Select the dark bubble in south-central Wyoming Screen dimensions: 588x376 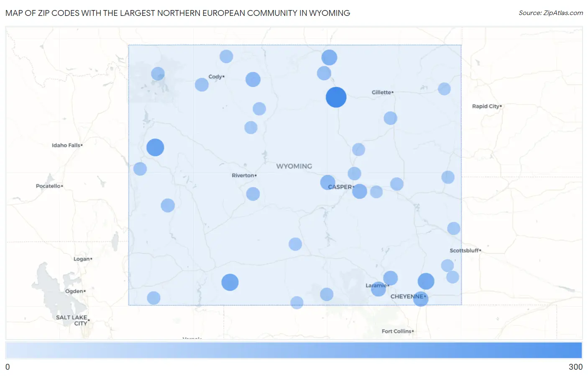230,282
